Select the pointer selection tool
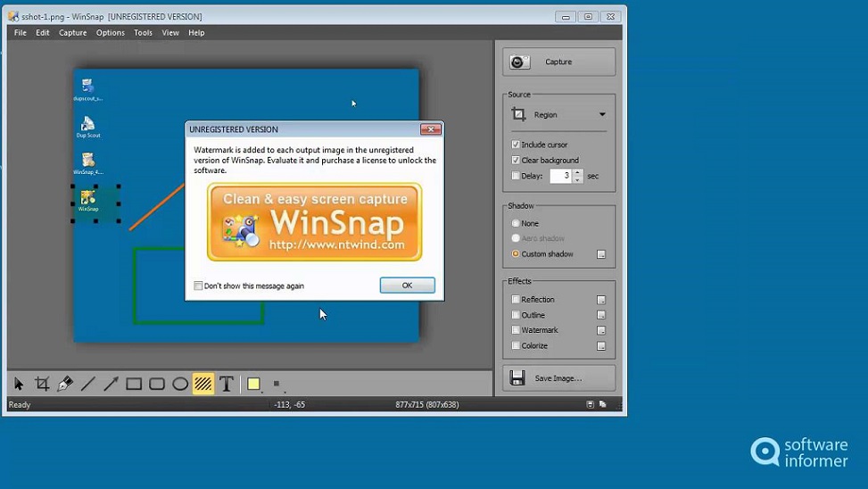The image size is (868, 489). pos(19,384)
